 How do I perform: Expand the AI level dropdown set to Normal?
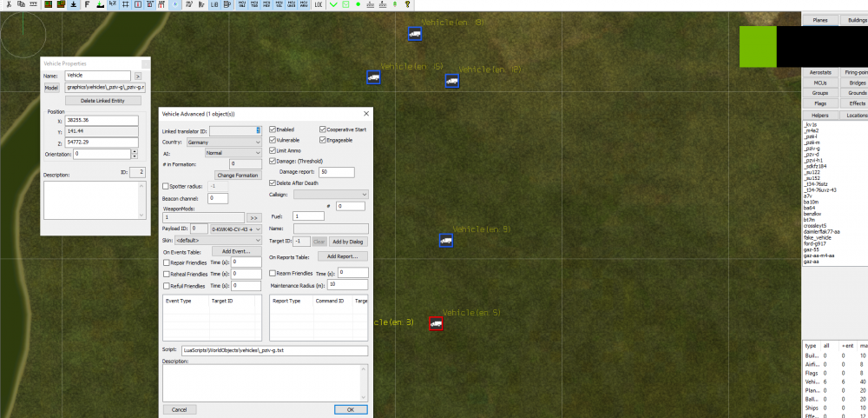pos(235,153)
